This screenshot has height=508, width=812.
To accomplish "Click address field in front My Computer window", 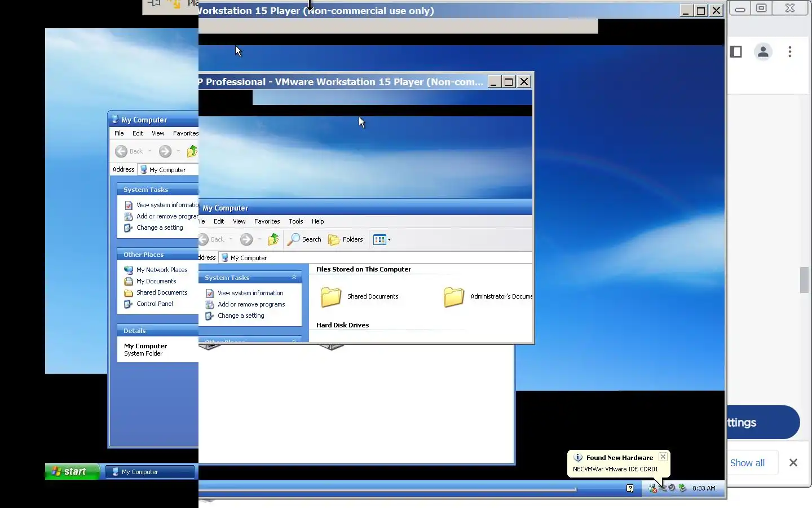I will tap(376, 257).
